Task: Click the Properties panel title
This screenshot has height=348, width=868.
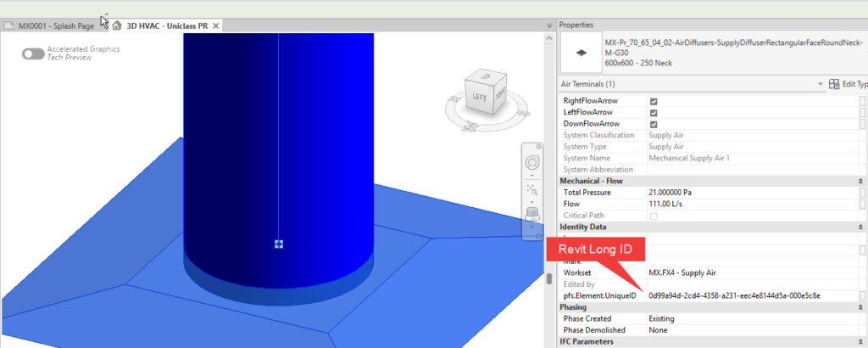Action: click(576, 25)
